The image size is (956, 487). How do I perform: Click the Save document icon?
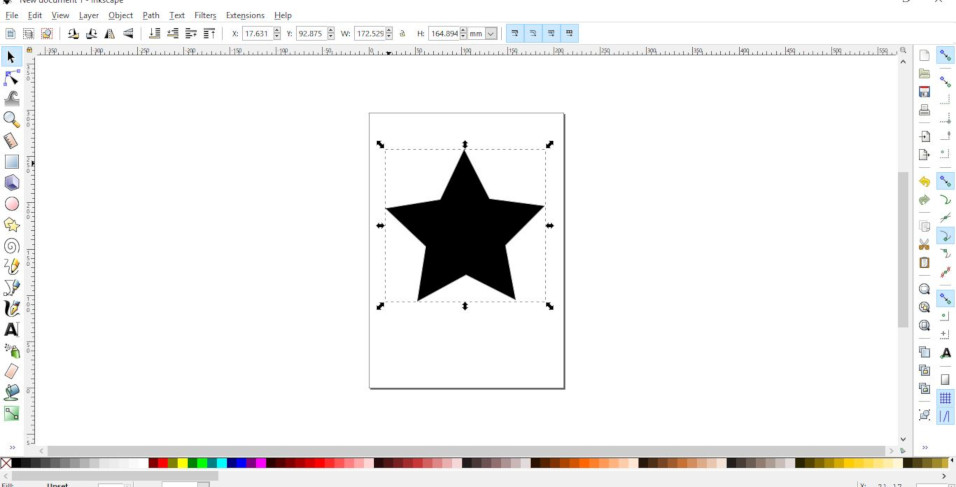[x=924, y=92]
